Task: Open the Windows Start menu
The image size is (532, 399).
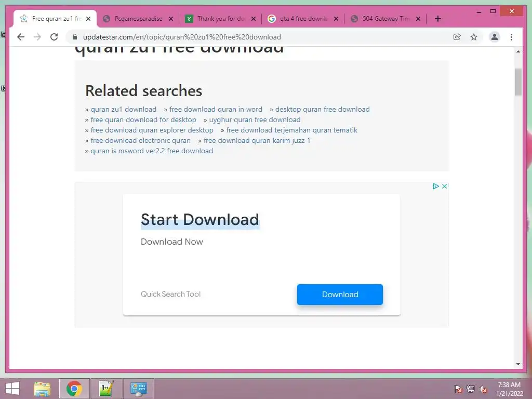Action: [12, 389]
